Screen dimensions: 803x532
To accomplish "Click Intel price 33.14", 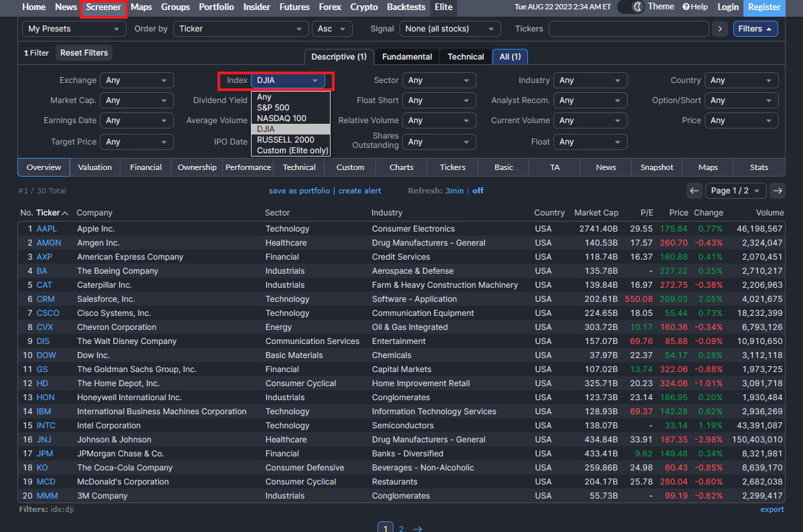I will tap(677, 426).
